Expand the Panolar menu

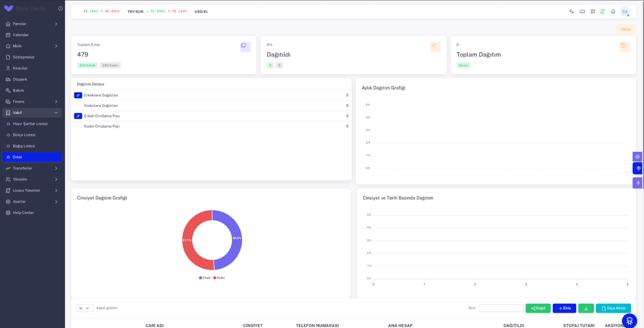pos(32,24)
